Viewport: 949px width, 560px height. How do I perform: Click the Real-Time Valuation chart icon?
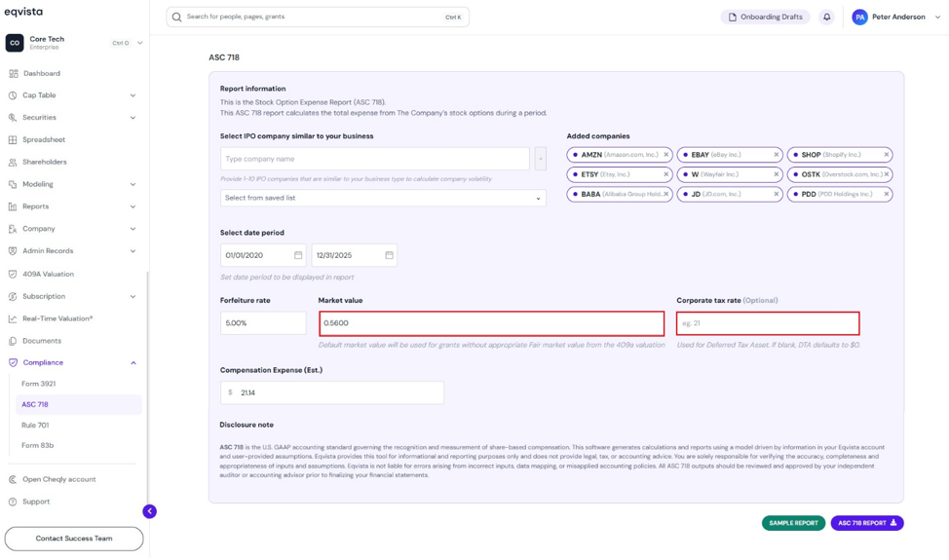click(13, 318)
